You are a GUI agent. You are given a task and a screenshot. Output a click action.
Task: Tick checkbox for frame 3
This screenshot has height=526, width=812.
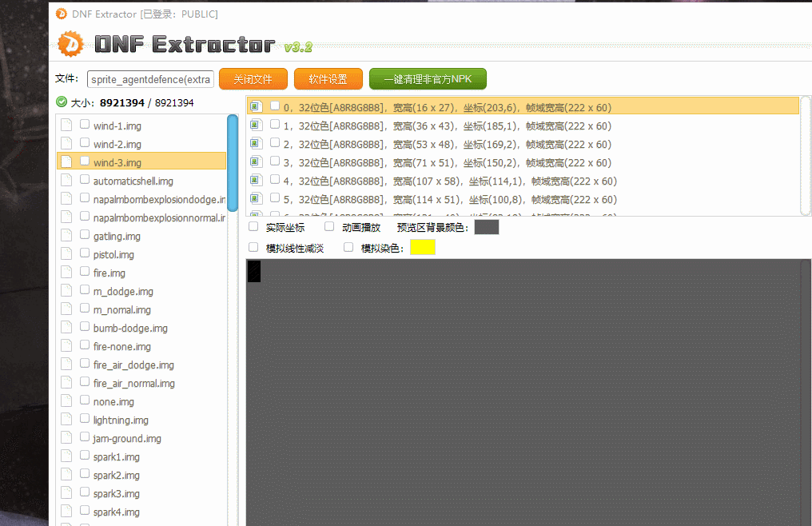275,161
